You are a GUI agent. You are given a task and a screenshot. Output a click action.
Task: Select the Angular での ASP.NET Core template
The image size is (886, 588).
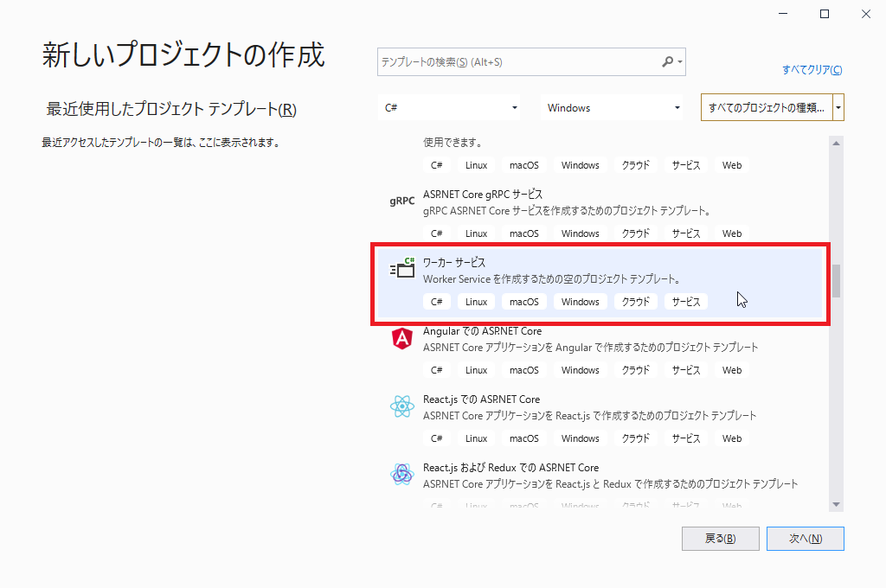600,351
